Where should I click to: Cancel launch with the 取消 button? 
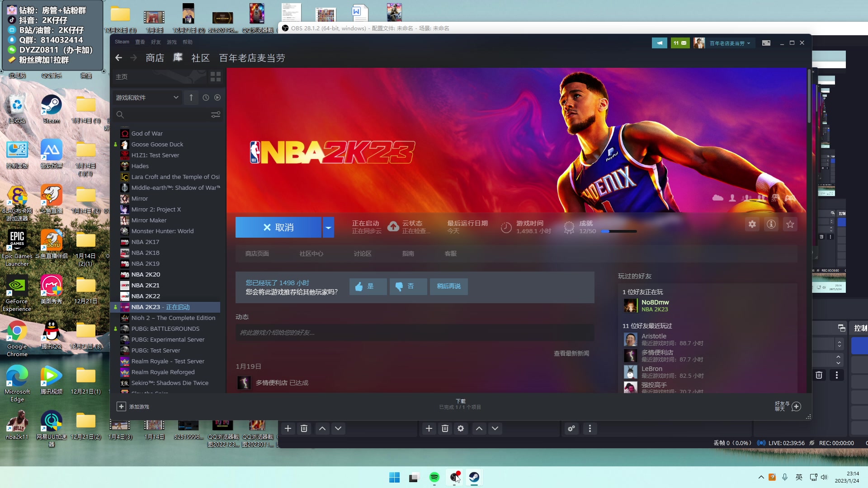[x=278, y=227]
